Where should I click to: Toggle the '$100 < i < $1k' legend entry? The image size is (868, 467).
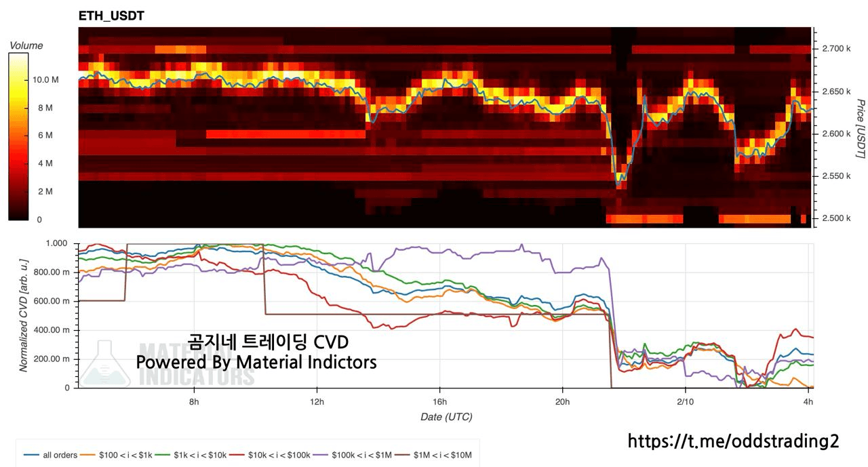(116, 455)
